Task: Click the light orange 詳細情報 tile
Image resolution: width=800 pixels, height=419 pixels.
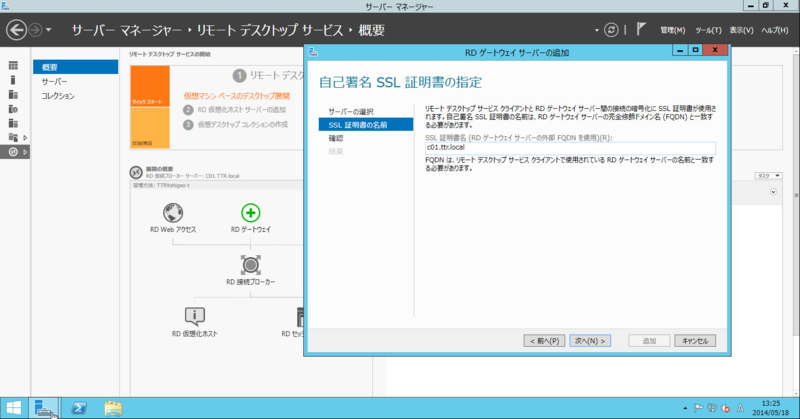Action: click(x=150, y=128)
